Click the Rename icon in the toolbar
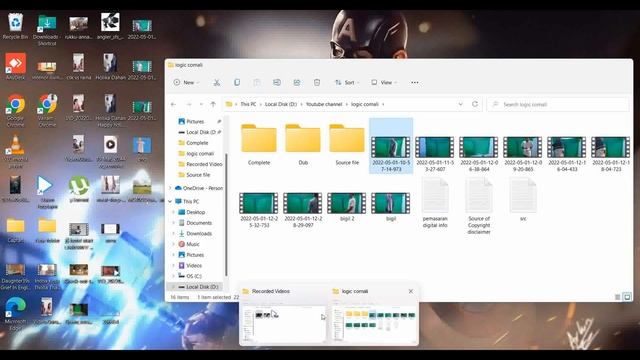This screenshot has width=640, height=360. (277, 82)
